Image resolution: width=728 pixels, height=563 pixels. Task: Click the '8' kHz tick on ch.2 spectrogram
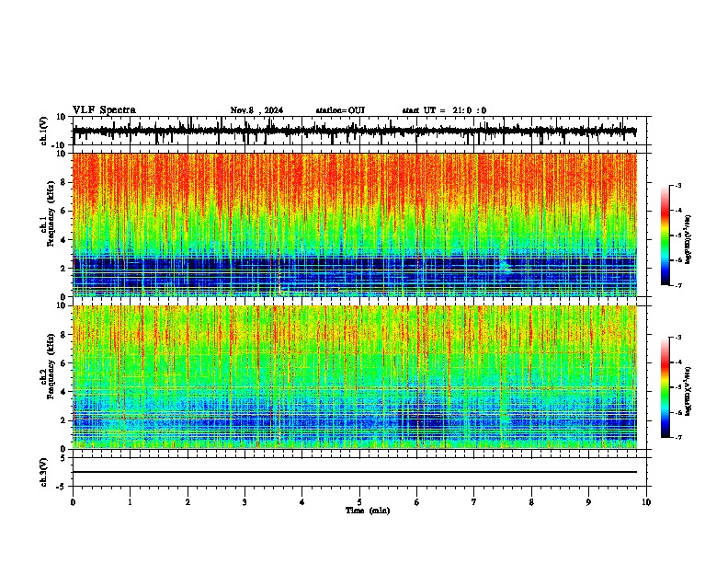(x=64, y=334)
